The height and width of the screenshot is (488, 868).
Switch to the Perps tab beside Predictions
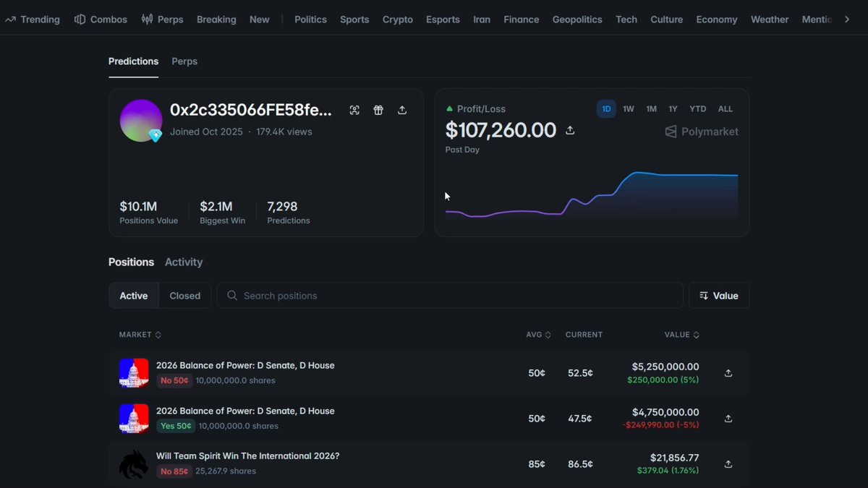pos(184,61)
